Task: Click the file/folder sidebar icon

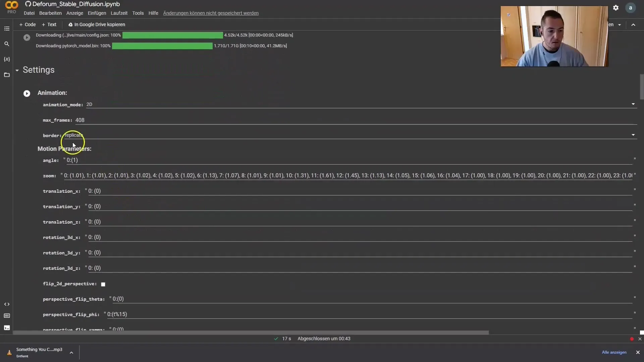Action: [7, 75]
